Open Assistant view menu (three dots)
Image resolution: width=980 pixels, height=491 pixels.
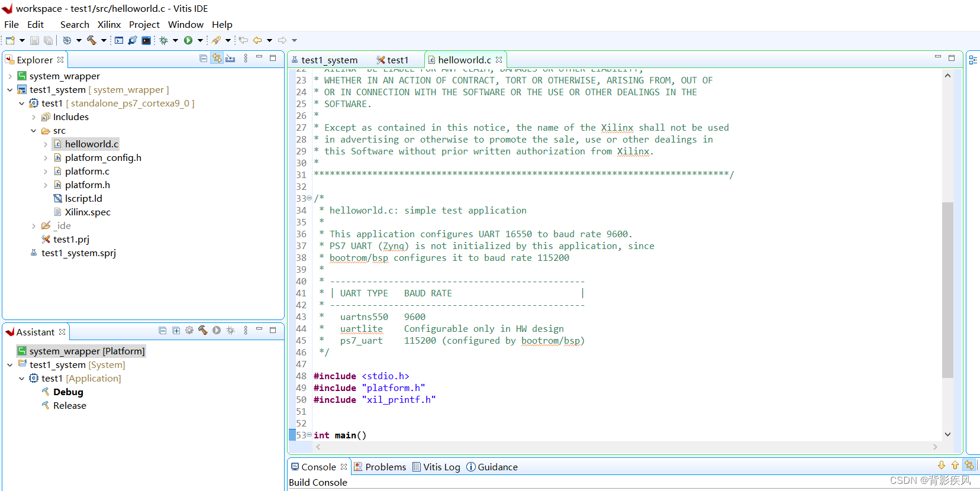click(246, 331)
